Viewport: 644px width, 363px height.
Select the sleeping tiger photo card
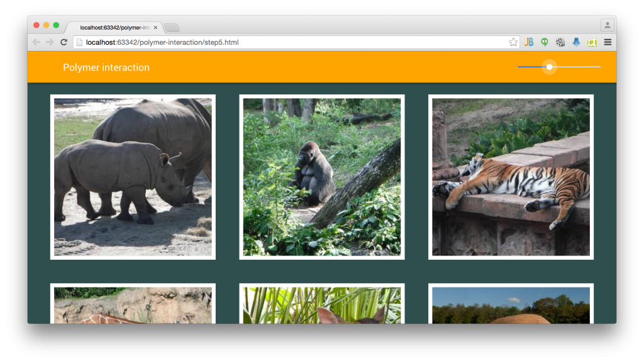click(x=511, y=177)
